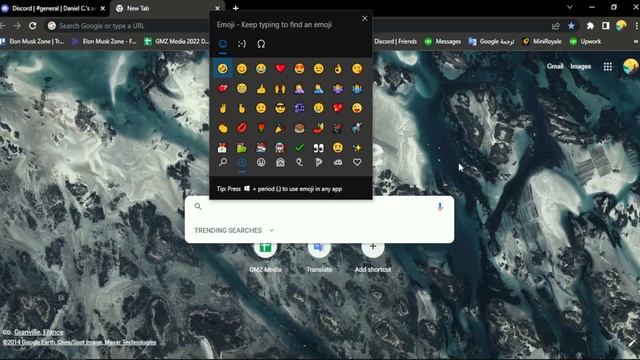Image resolution: width=640 pixels, height=360 pixels.
Task: Close the emoji picker panel
Action: (365, 18)
